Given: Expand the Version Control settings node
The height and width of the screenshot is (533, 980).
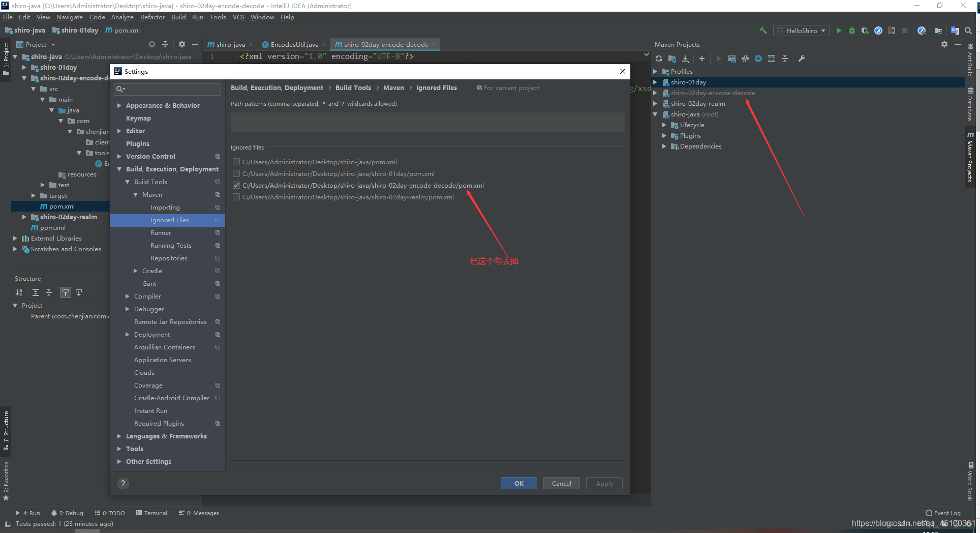Looking at the screenshot, I should click(x=119, y=156).
